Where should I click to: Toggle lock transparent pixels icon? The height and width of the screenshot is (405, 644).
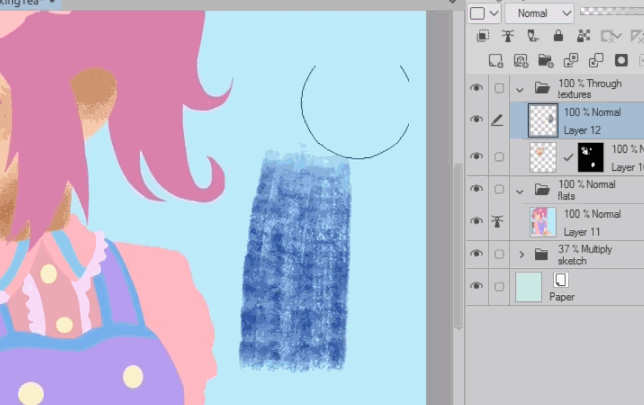point(583,36)
